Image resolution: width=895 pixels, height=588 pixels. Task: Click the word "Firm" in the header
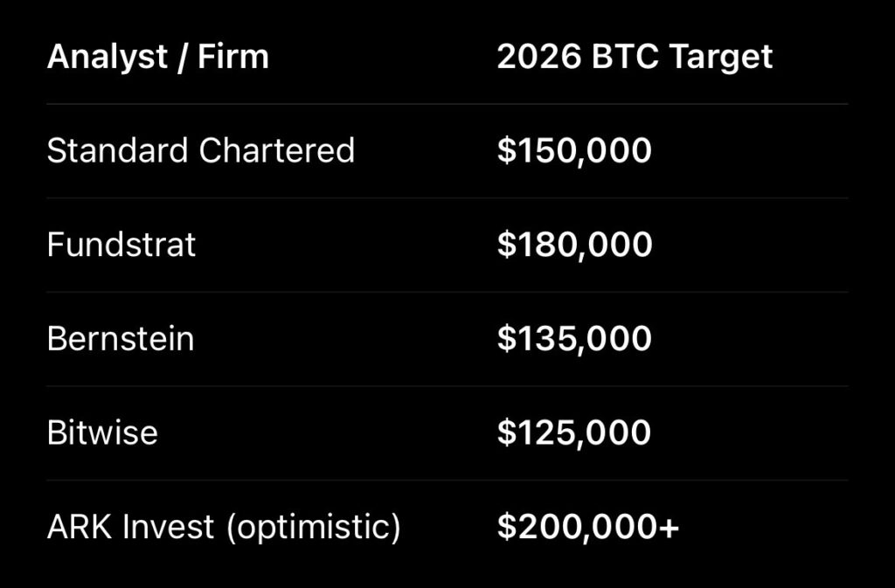(x=233, y=58)
